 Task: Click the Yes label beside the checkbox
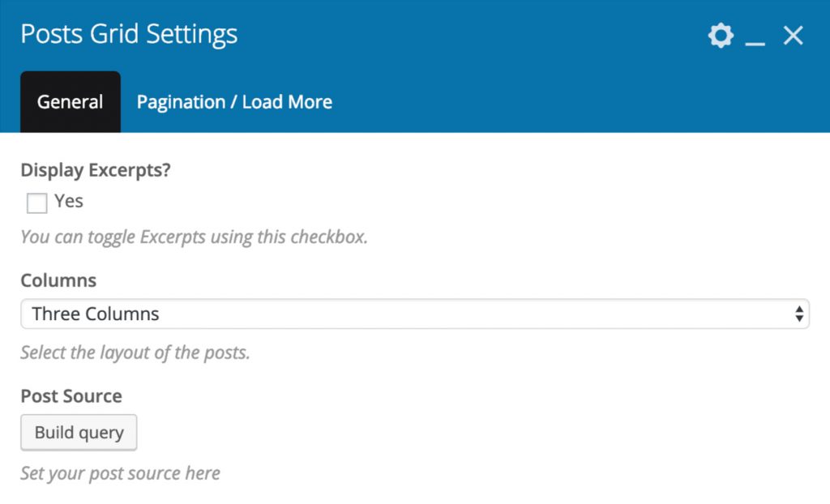tap(69, 201)
